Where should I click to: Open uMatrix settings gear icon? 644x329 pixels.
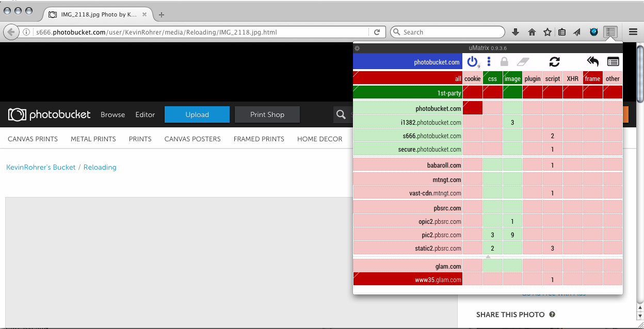357,48
